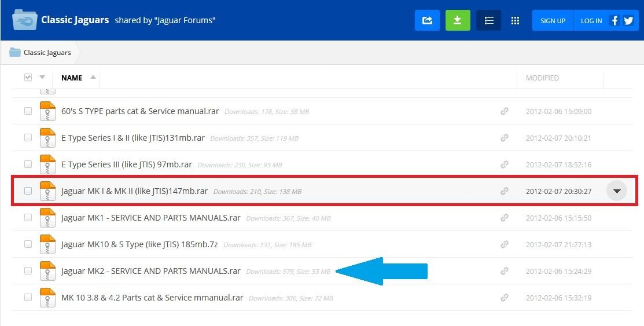Open options dropdown for Jaguar MK I & MK II row

(616, 191)
